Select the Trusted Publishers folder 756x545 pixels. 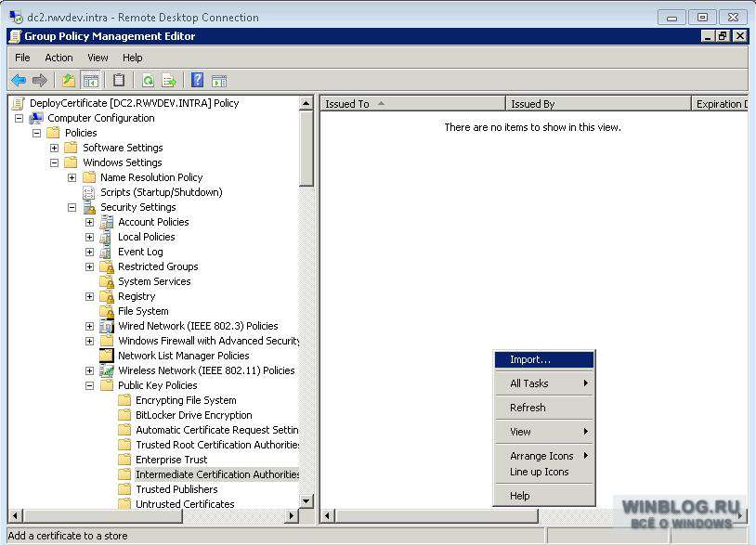tap(176, 489)
